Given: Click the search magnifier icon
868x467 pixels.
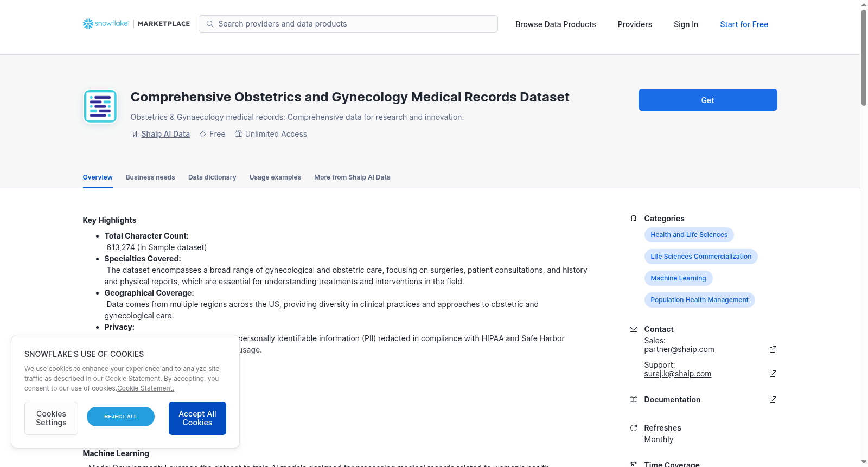Looking at the screenshot, I should point(210,24).
